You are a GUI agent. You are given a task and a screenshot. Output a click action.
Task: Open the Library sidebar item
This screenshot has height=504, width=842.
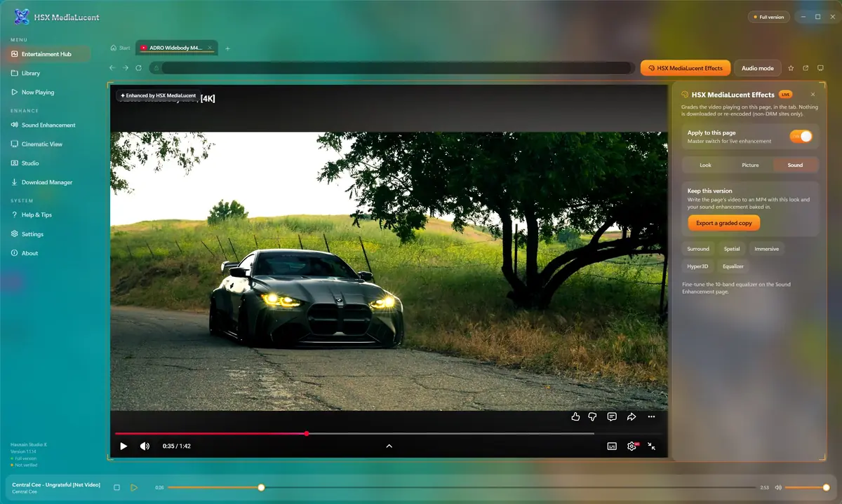point(49,73)
